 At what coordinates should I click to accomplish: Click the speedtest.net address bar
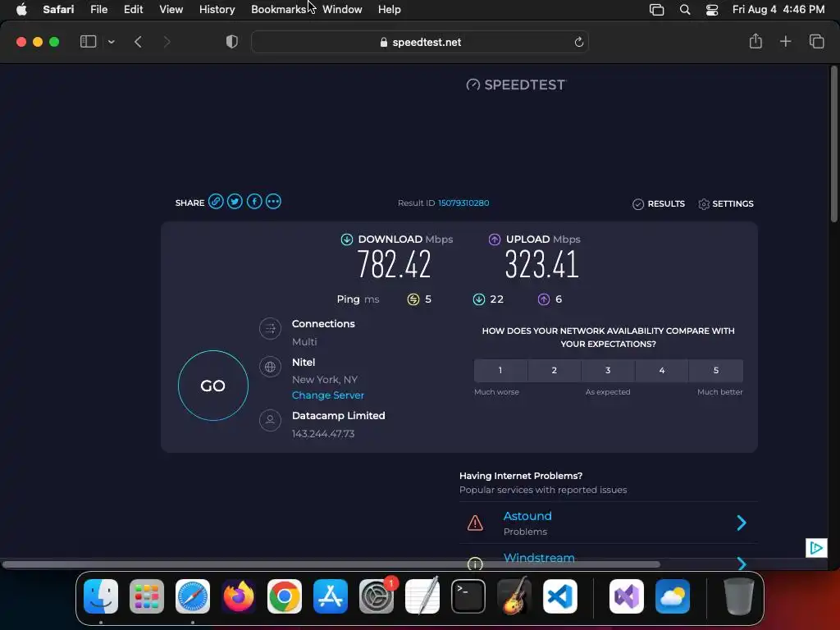pyautogui.click(x=420, y=42)
